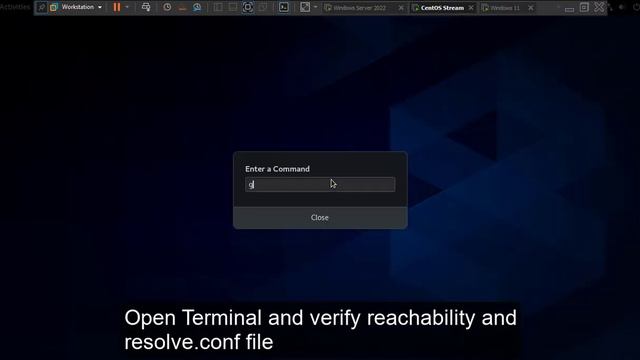This screenshot has height=360, width=640.
Task: Click the stretch guest display icon
Action: (x=305, y=7)
